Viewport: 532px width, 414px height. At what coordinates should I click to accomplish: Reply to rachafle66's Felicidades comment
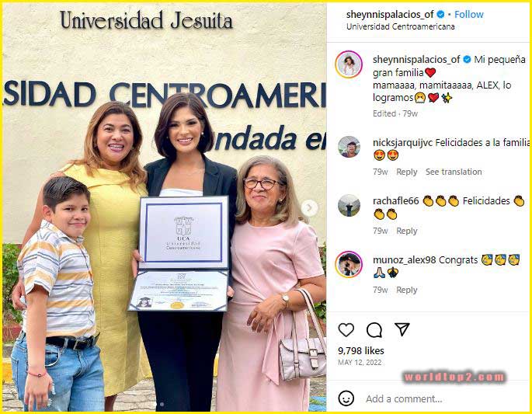pos(406,231)
